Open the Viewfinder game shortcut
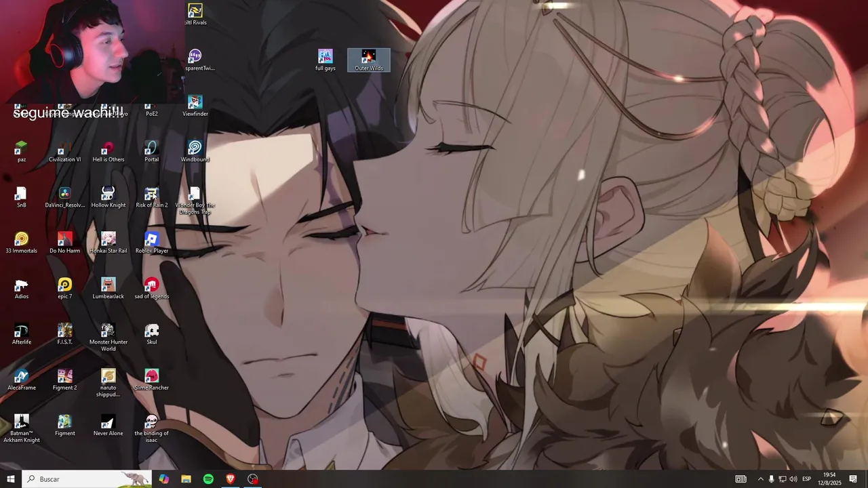This screenshot has width=868, height=488. coord(195,106)
